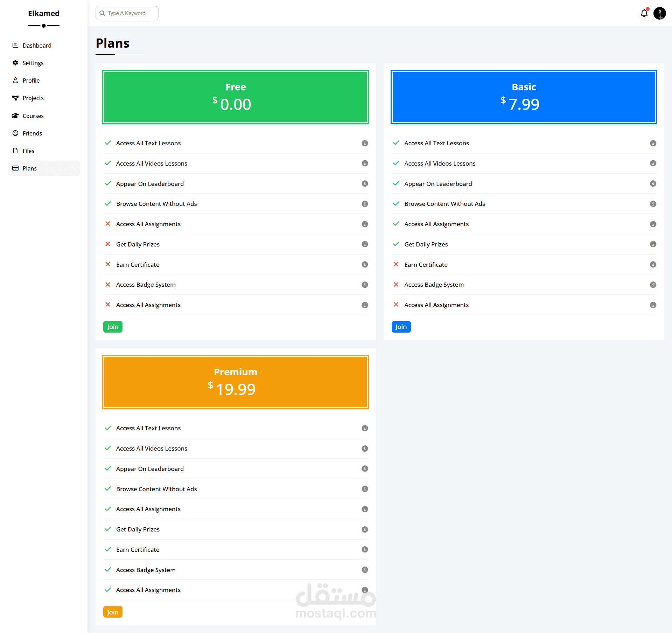Screen dimensions: 672x633
Task: Click the notification bell icon
Action: (644, 13)
